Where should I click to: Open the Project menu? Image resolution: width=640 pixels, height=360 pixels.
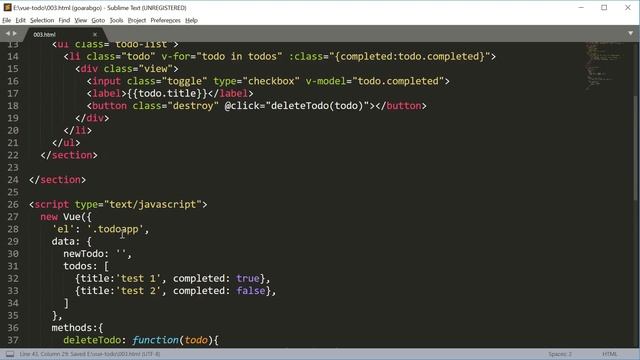[x=137, y=20]
